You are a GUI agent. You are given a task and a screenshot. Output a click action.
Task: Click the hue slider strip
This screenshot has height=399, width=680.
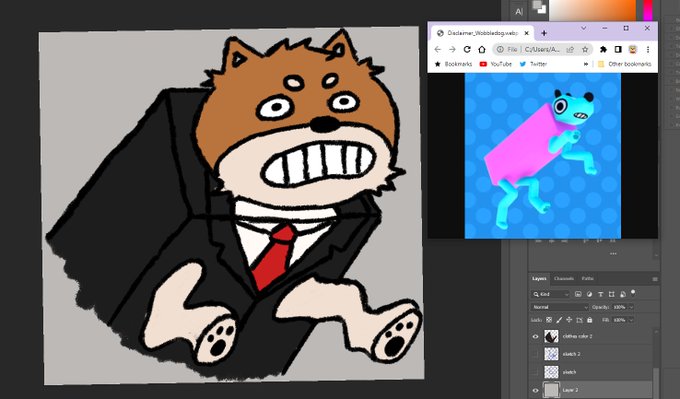tap(647, 10)
